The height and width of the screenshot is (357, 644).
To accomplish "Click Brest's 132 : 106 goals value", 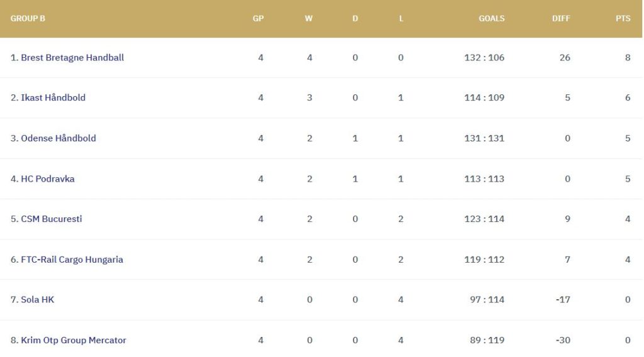I will 484,58.
